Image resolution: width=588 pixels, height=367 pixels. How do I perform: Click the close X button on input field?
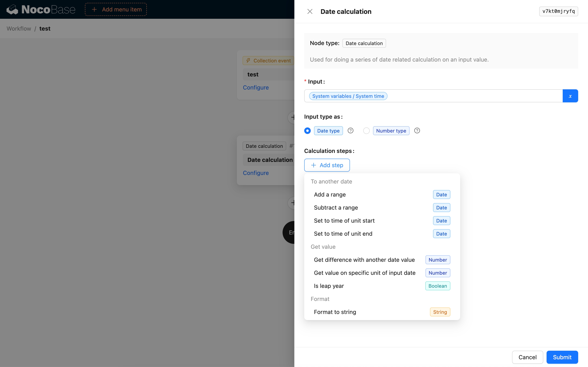point(570,96)
